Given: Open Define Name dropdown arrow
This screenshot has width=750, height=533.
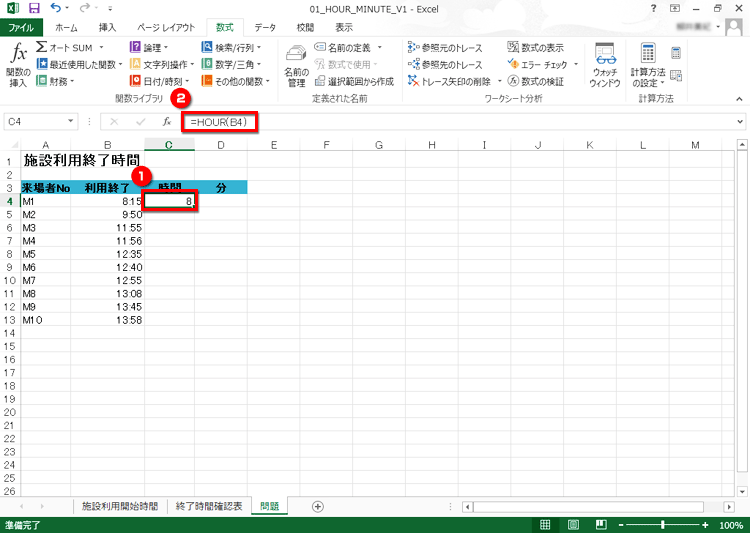Looking at the screenshot, I should (x=379, y=47).
